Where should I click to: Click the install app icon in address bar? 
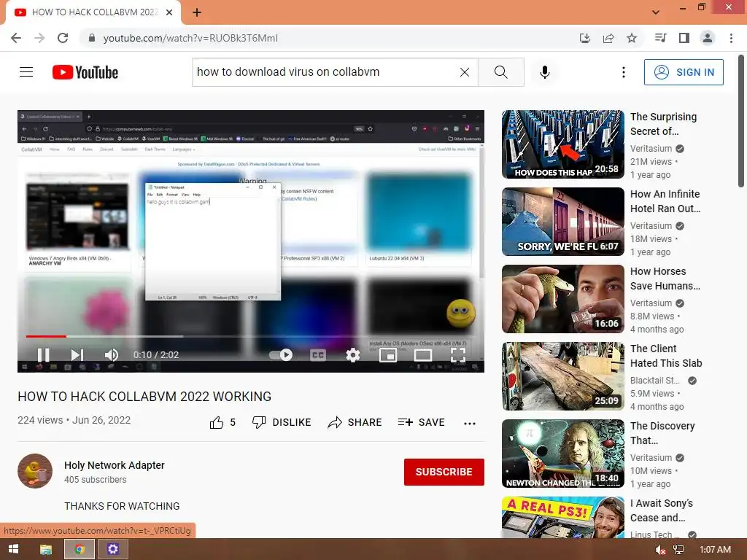pyautogui.click(x=584, y=38)
